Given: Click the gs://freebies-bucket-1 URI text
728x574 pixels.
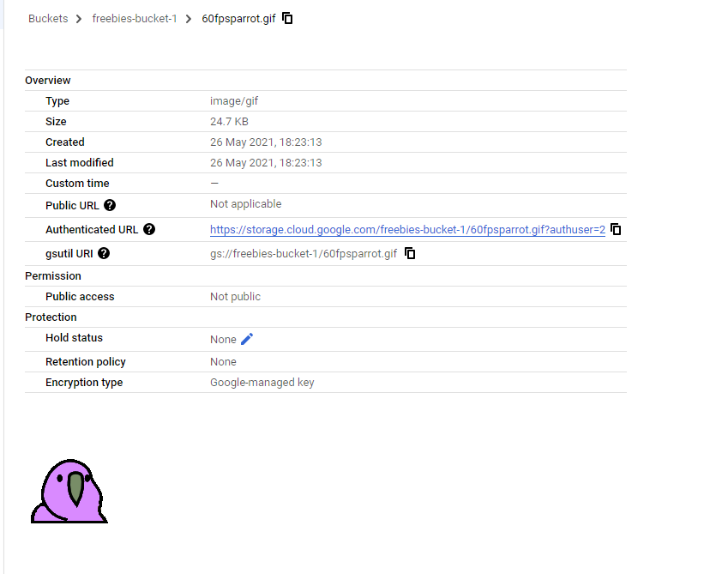Looking at the screenshot, I should point(304,254).
